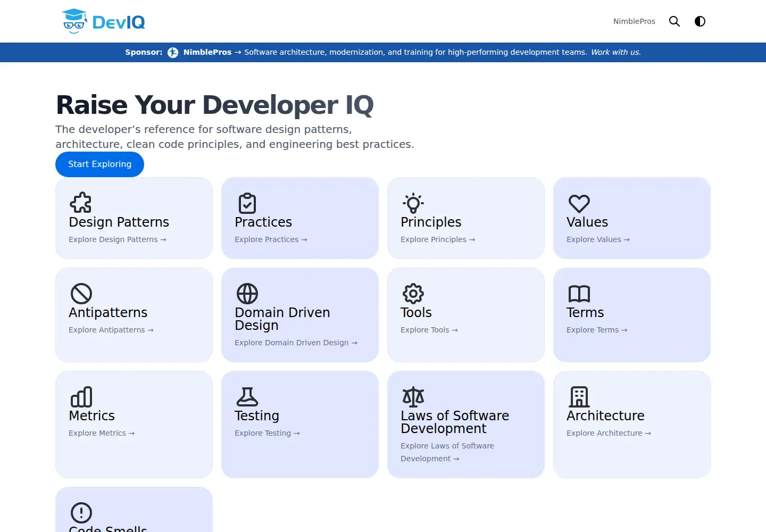
Task: Click the Testing flask icon
Action: [247, 396]
